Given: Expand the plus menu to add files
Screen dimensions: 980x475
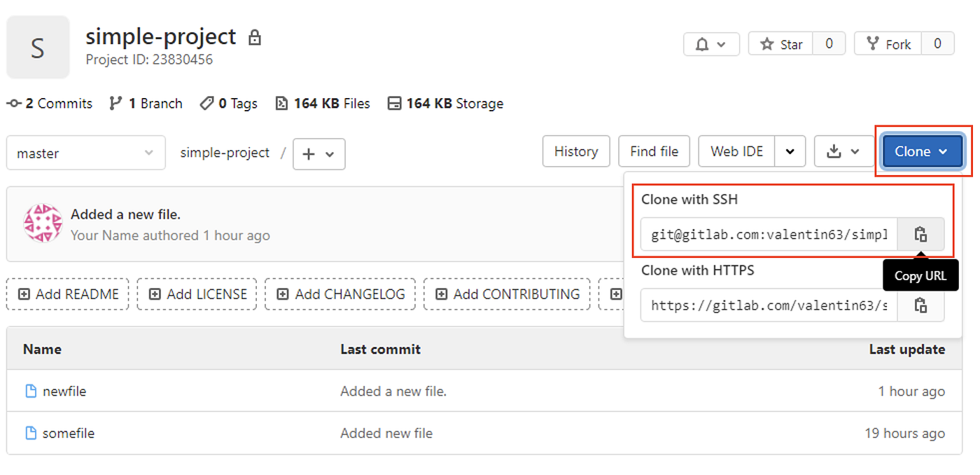Looking at the screenshot, I should coord(318,154).
